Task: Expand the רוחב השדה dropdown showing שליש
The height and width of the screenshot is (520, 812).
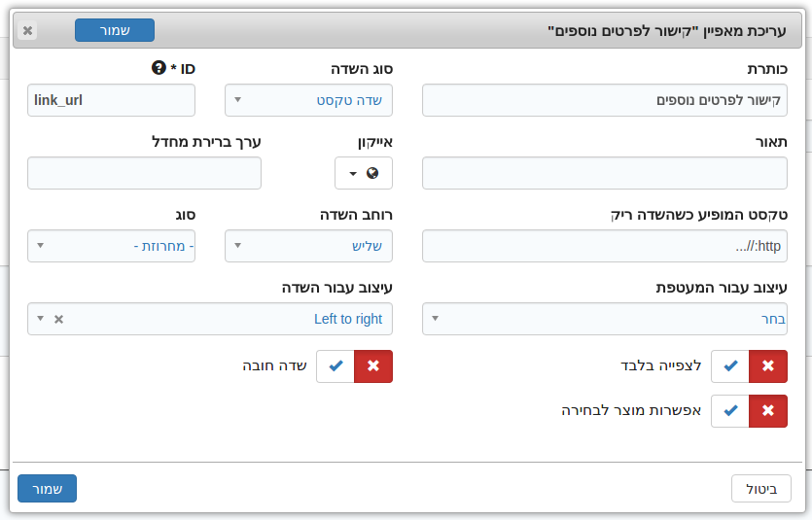Action: tap(308, 246)
